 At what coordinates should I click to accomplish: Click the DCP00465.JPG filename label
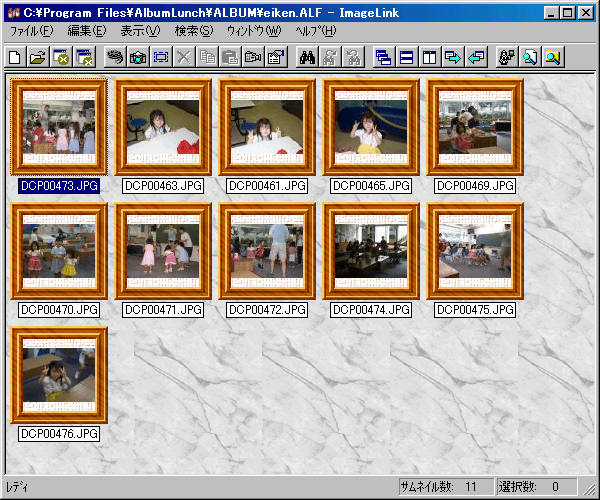pyautogui.click(x=371, y=186)
